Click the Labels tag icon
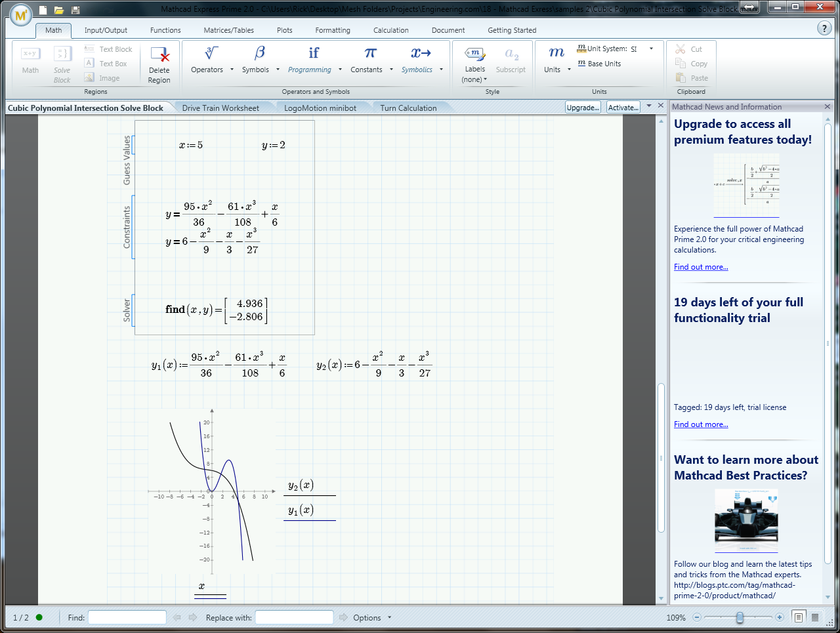 click(x=474, y=53)
